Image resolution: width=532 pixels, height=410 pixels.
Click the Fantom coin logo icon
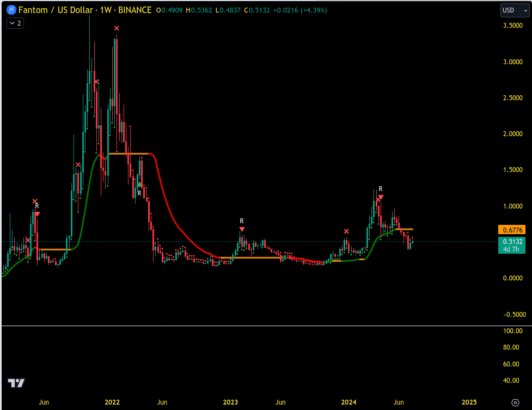coord(11,10)
